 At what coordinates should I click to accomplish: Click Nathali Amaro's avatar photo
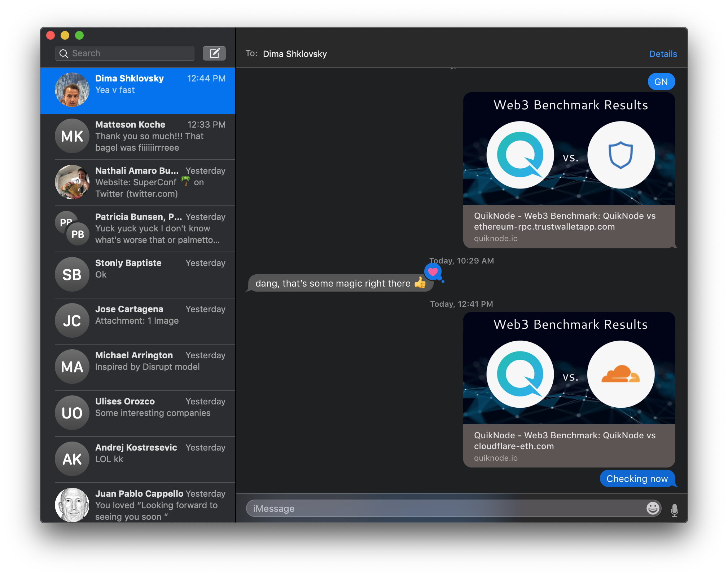click(x=72, y=182)
